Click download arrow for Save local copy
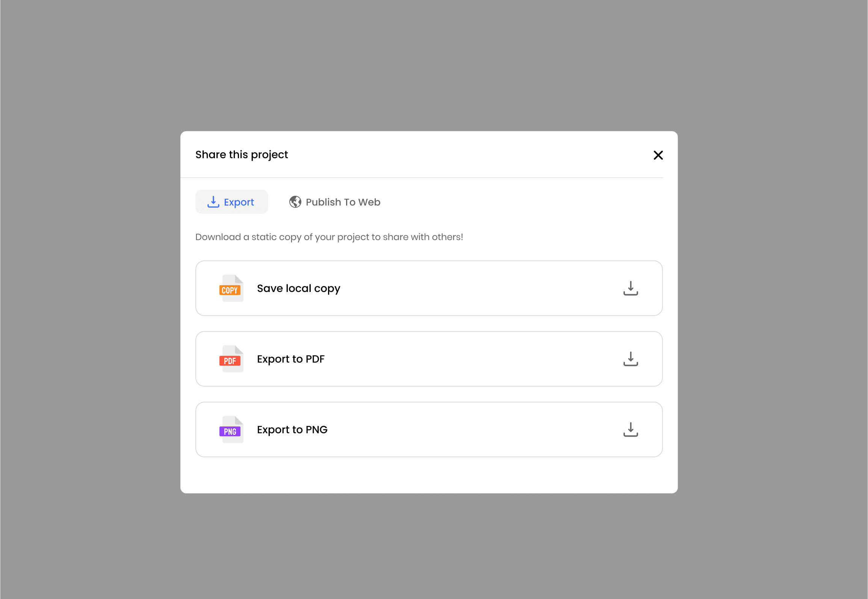The image size is (868, 599). click(631, 288)
